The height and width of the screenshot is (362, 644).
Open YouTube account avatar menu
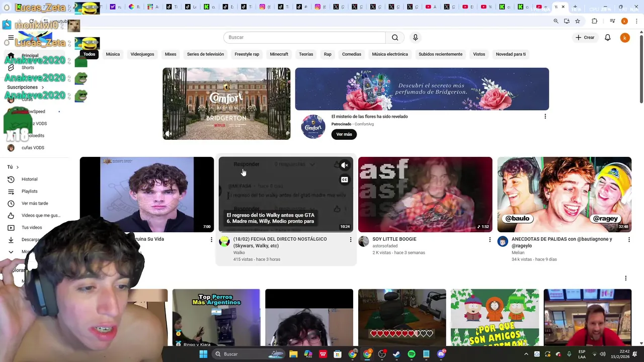(625, 38)
